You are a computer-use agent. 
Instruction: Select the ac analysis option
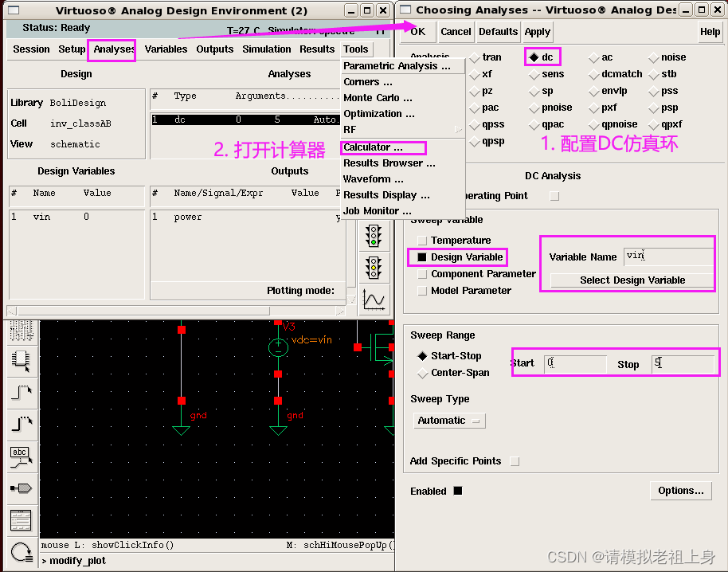[x=601, y=57]
